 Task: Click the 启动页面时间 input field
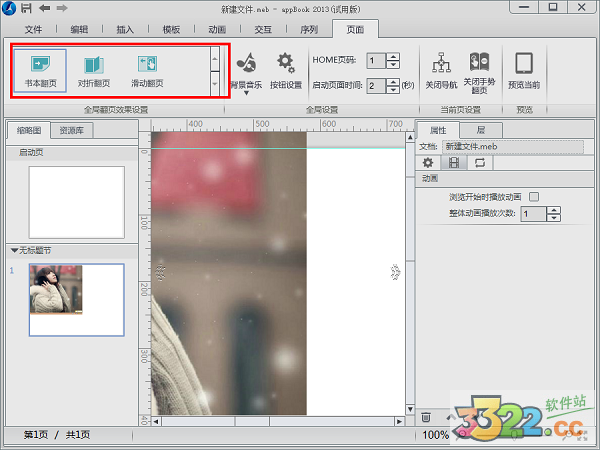(376, 86)
